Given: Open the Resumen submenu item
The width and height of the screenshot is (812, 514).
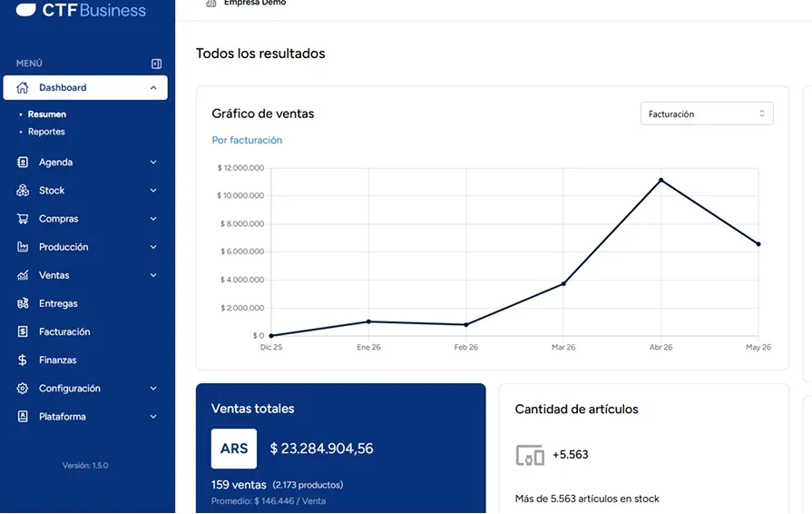Looking at the screenshot, I should tap(47, 114).
